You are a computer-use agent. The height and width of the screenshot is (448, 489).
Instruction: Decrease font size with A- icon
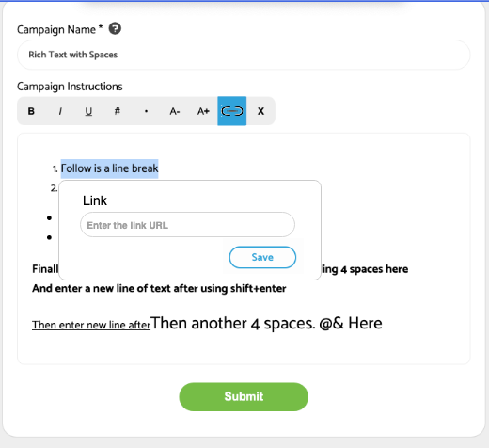coord(175,111)
